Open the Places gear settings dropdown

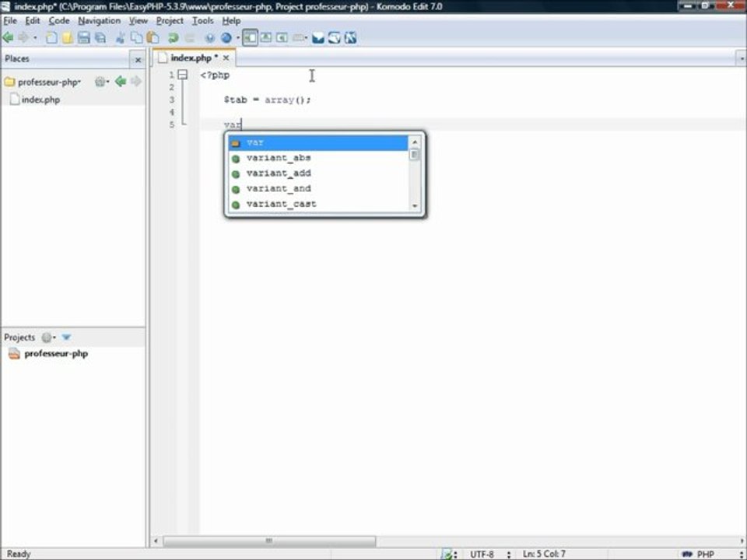coord(102,82)
